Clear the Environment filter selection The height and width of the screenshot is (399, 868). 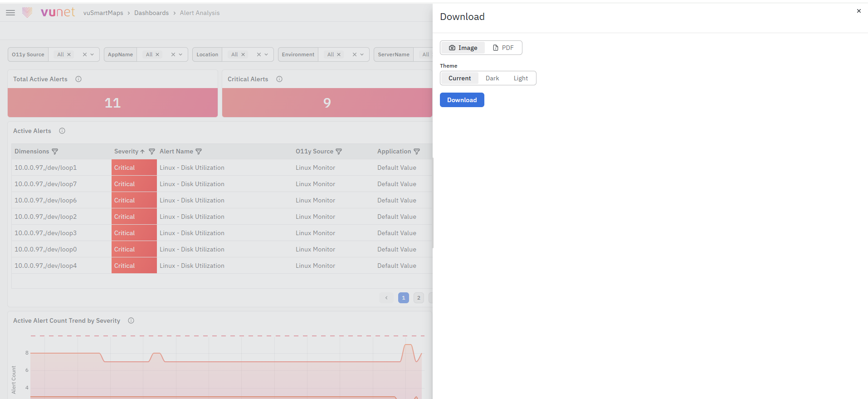click(x=354, y=54)
